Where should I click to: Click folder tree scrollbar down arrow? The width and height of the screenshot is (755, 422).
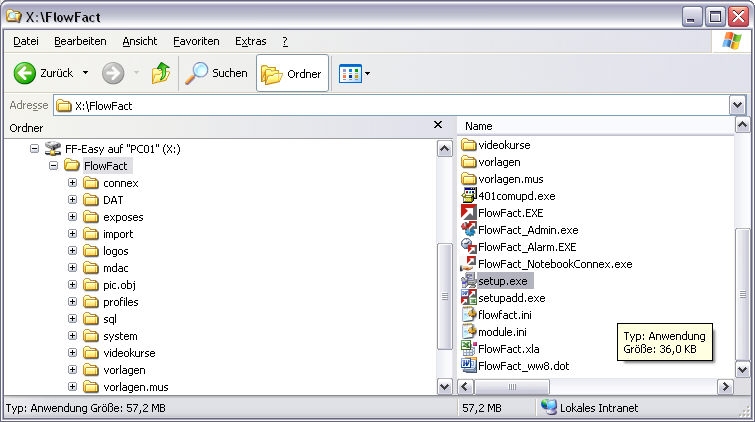coord(444,386)
